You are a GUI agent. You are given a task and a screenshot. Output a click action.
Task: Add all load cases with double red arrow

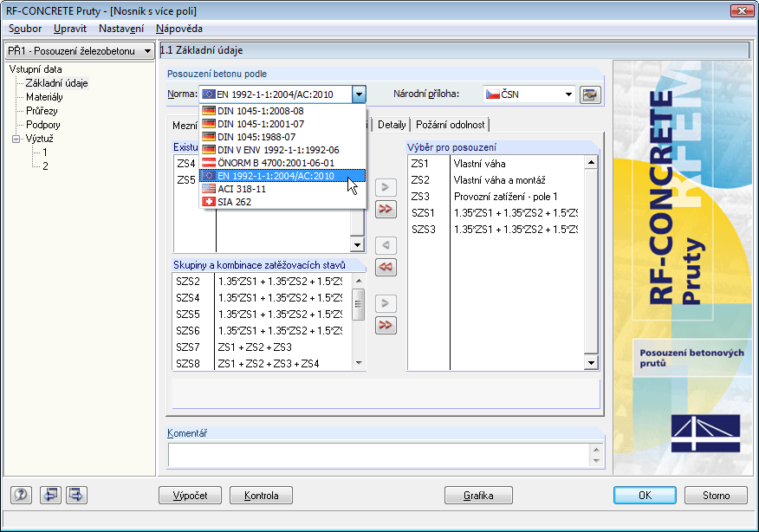coord(386,209)
